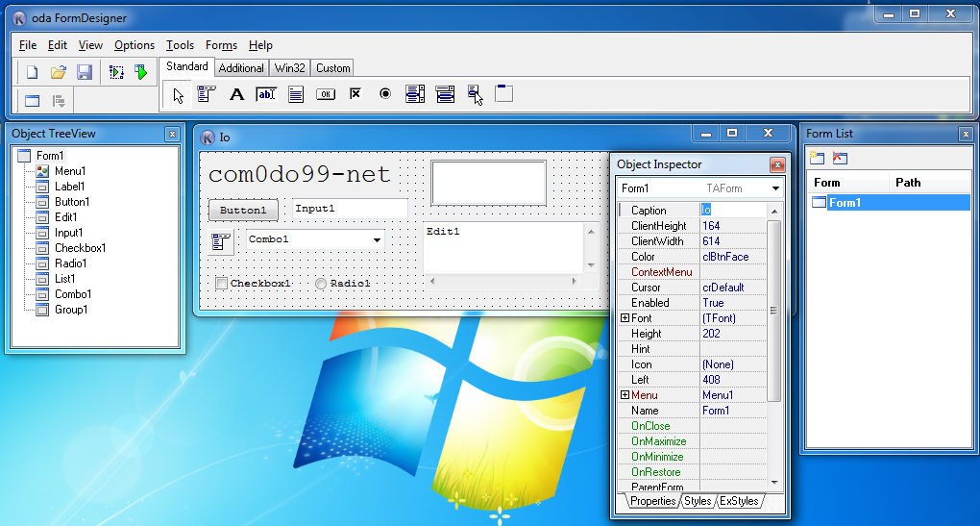Click the dotted-selection run icon in toolbar

click(116, 72)
